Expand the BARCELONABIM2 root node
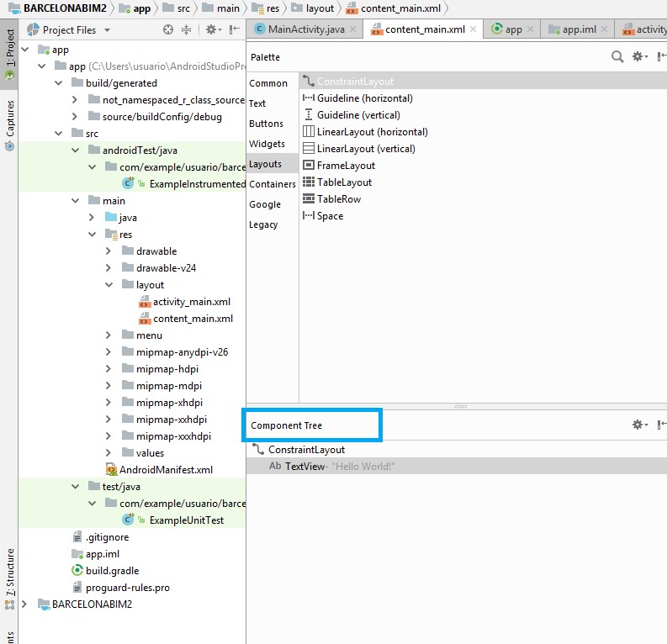This screenshot has height=644, width=667. click(24, 604)
